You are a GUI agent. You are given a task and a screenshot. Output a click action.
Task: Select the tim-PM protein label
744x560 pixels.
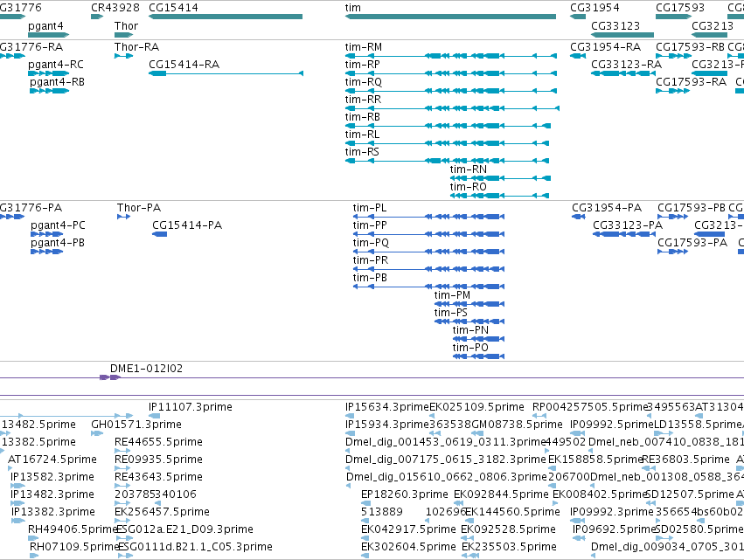(x=452, y=295)
